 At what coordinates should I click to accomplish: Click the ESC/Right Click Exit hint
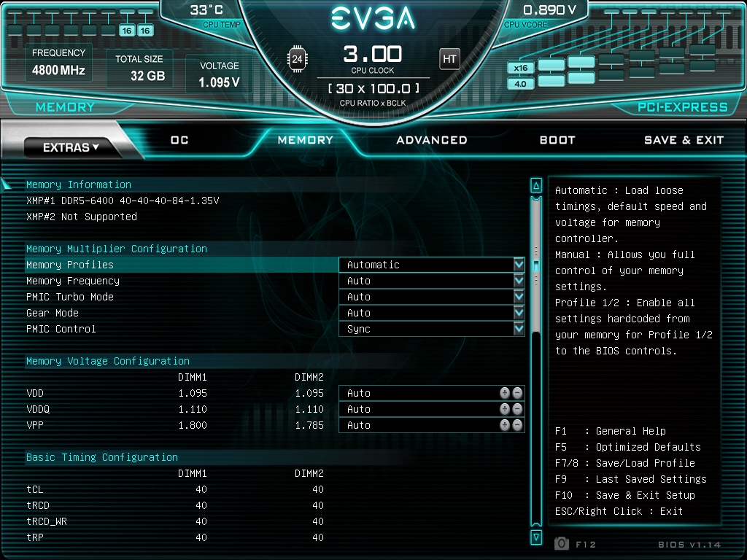tap(619, 511)
